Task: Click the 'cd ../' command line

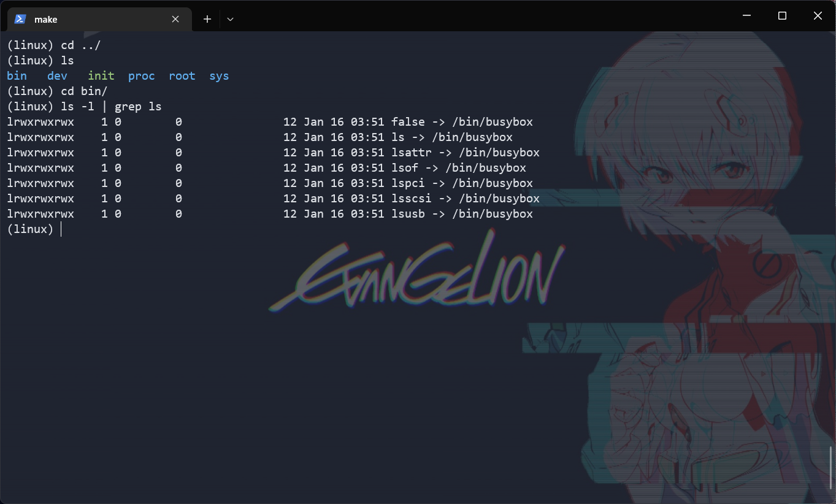Action: [53, 45]
